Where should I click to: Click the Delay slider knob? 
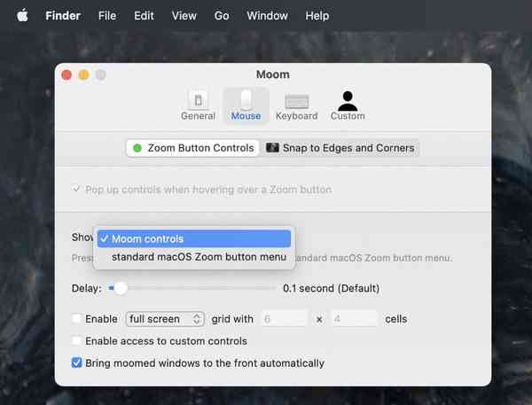tap(121, 289)
